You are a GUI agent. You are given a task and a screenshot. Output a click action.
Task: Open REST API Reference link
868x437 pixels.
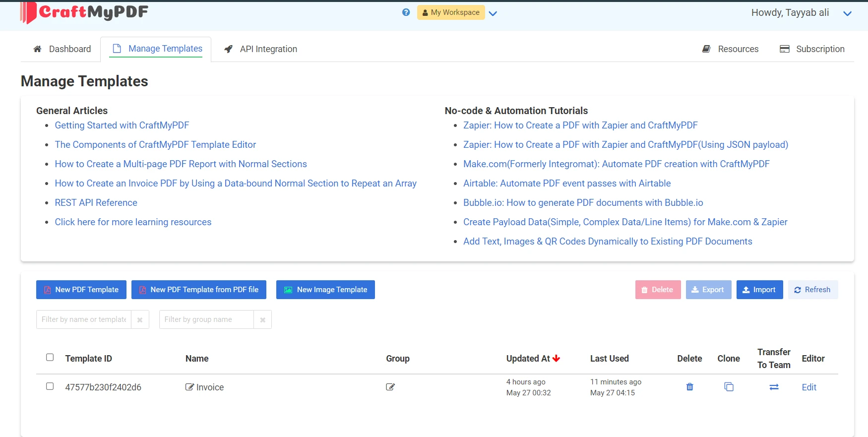[x=96, y=203]
